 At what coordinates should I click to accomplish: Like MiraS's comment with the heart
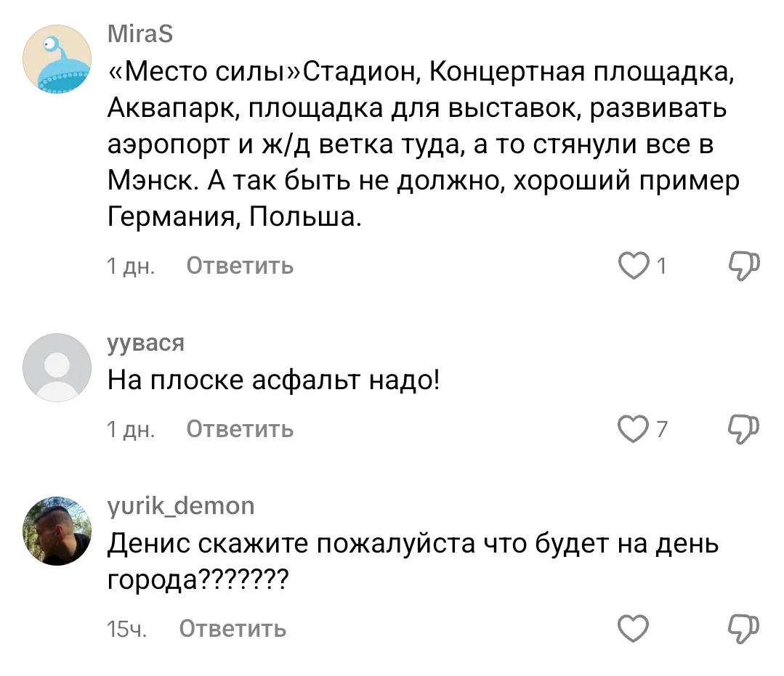(634, 266)
